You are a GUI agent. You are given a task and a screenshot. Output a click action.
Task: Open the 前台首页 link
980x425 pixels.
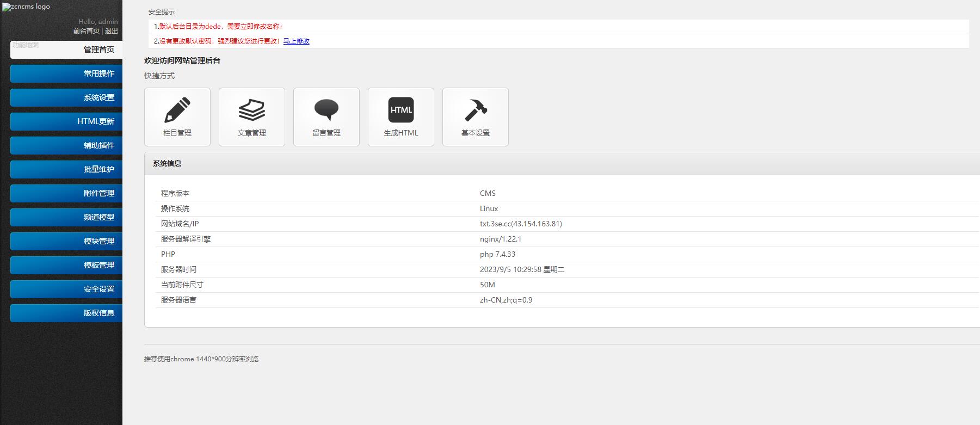coord(86,31)
